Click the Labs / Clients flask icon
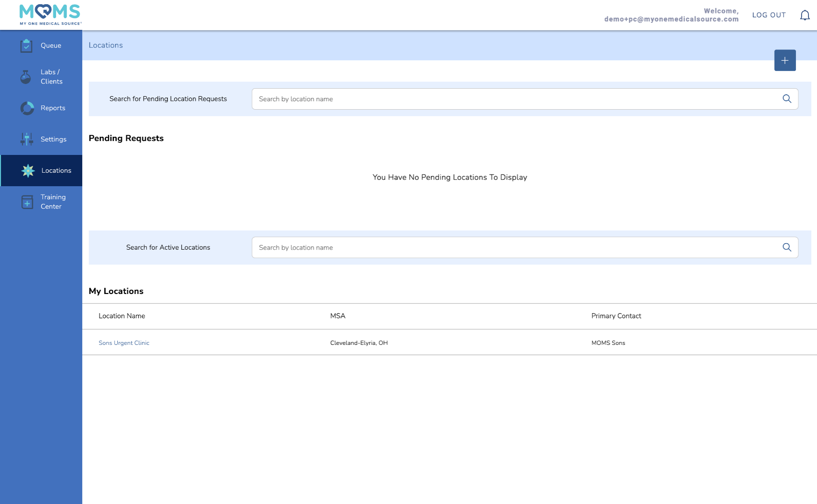817x504 pixels. coord(26,77)
